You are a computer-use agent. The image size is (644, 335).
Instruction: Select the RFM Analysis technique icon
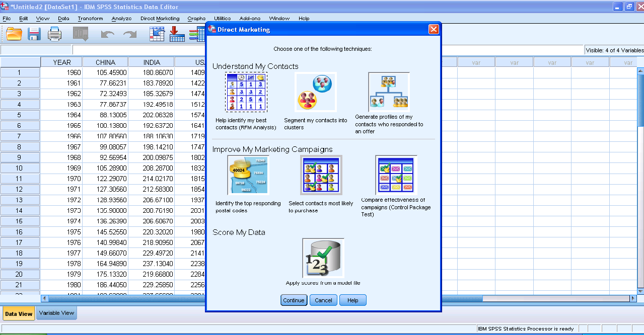click(x=246, y=92)
